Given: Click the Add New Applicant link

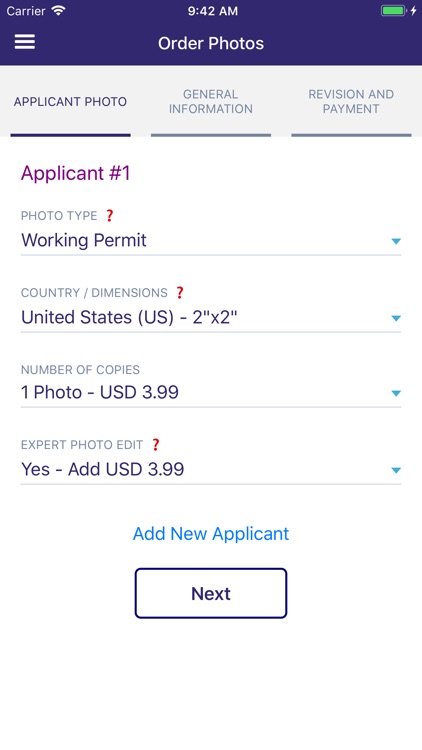Looking at the screenshot, I should click(211, 533).
